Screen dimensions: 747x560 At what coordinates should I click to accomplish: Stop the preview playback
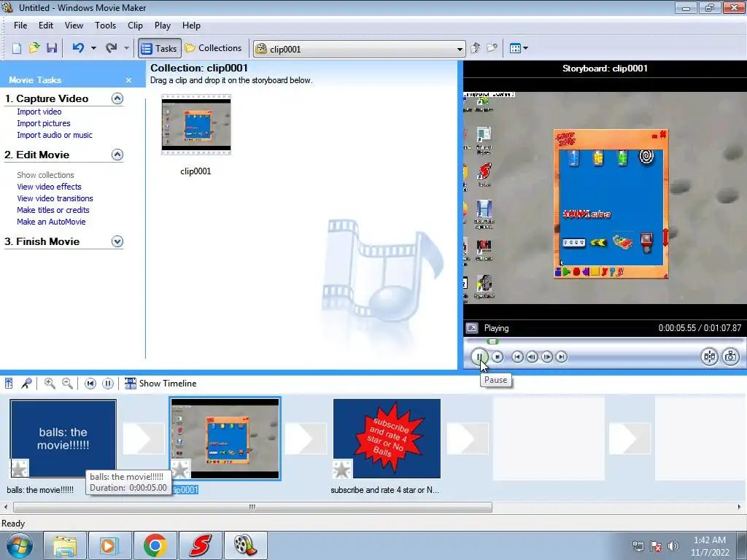coord(498,357)
